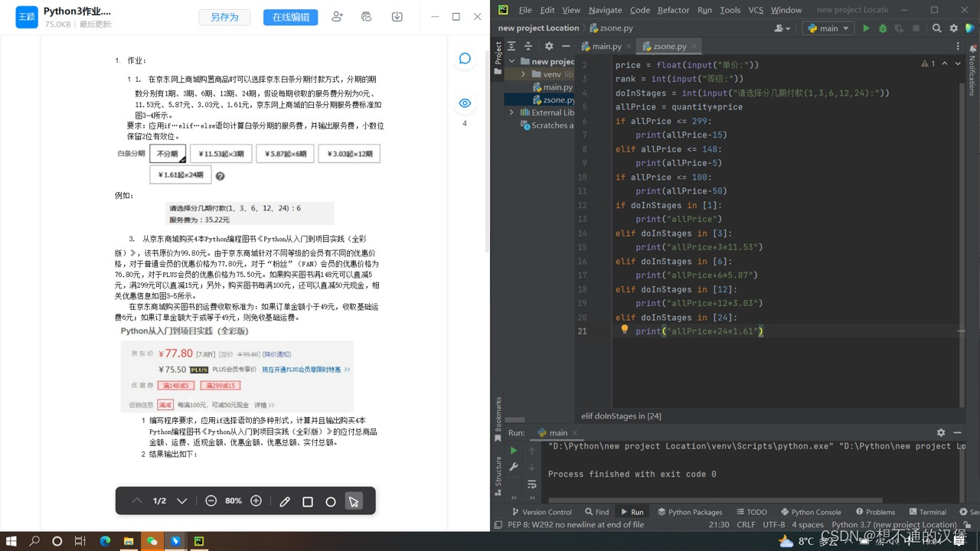
Task: Go to previous page in viewer toolbar
Action: pyautogui.click(x=137, y=501)
